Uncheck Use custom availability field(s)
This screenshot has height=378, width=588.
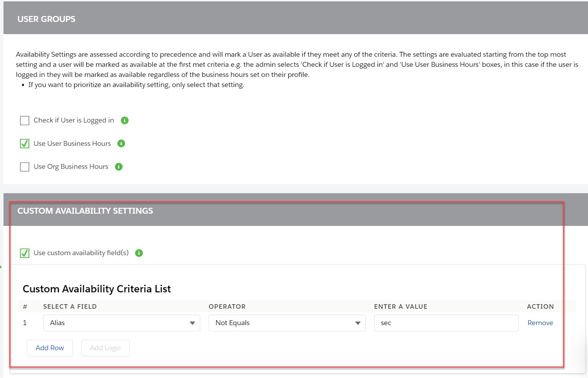(24, 253)
